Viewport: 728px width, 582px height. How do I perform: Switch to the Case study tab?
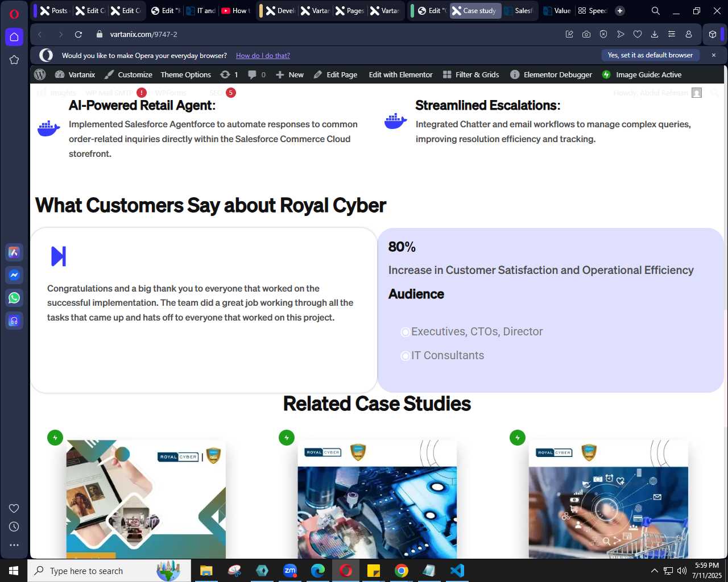click(475, 11)
